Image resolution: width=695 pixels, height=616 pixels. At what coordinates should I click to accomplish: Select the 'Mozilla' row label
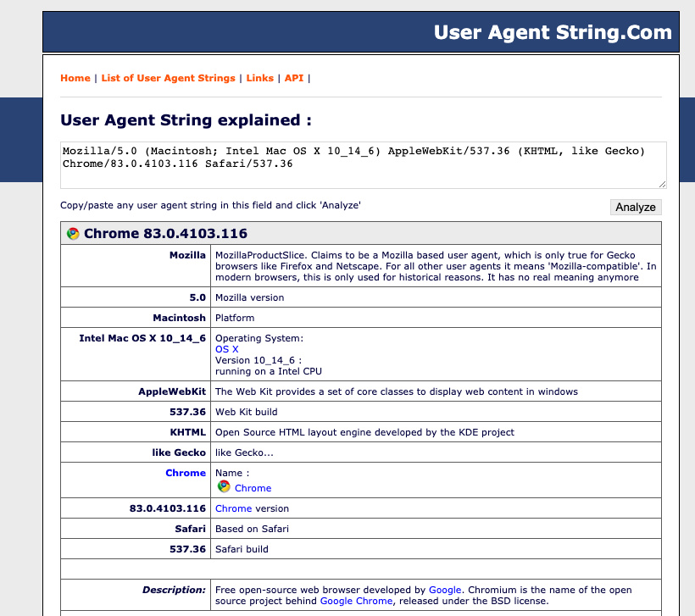[x=187, y=255]
